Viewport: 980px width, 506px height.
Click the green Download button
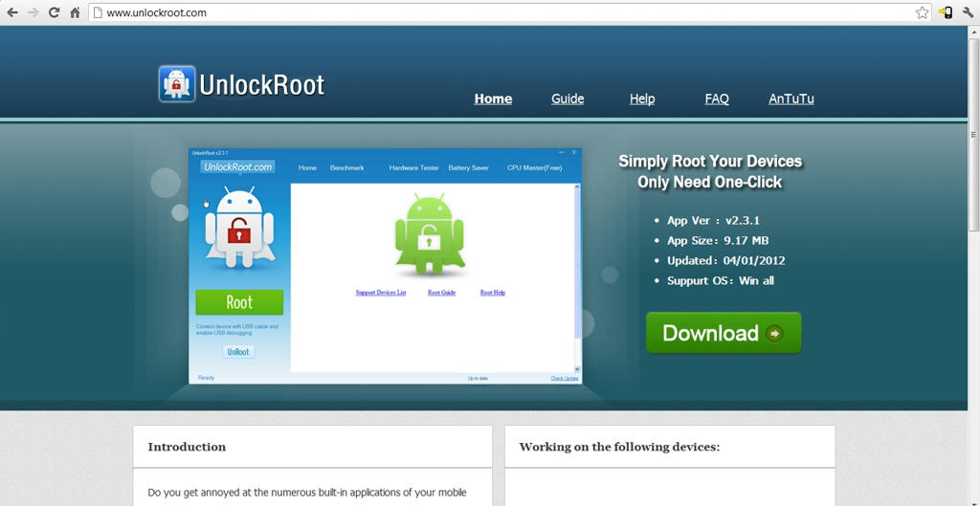724,333
